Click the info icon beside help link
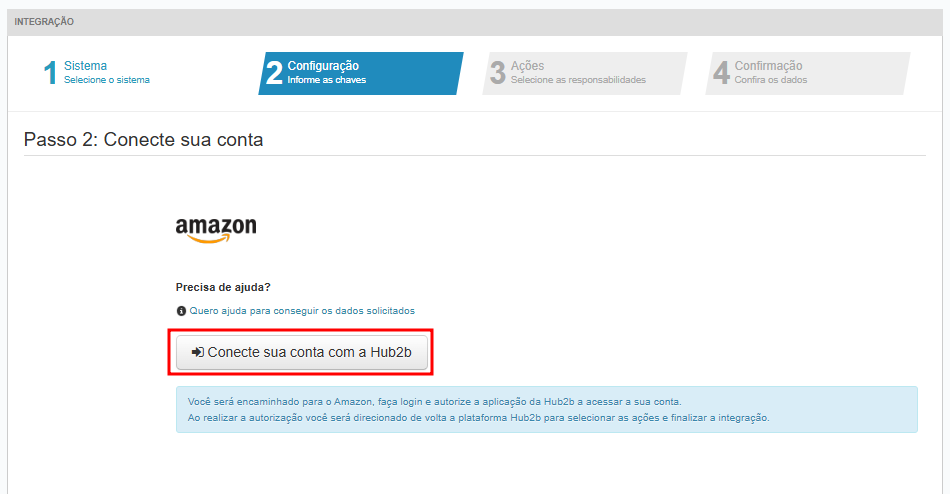Screen dimensions: 950x494 click(181, 311)
